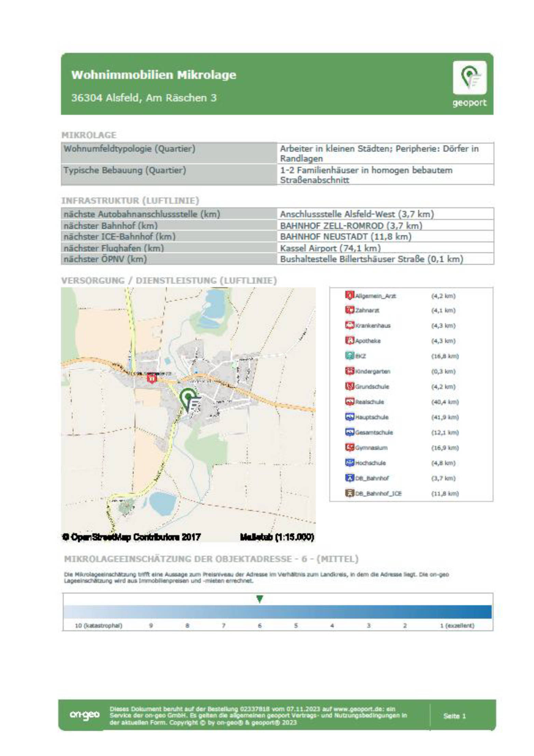534x756 pixels.
Task: Click 'Wohnumfeldtypologie (Quartier)' cell
Action: (169, 153)
